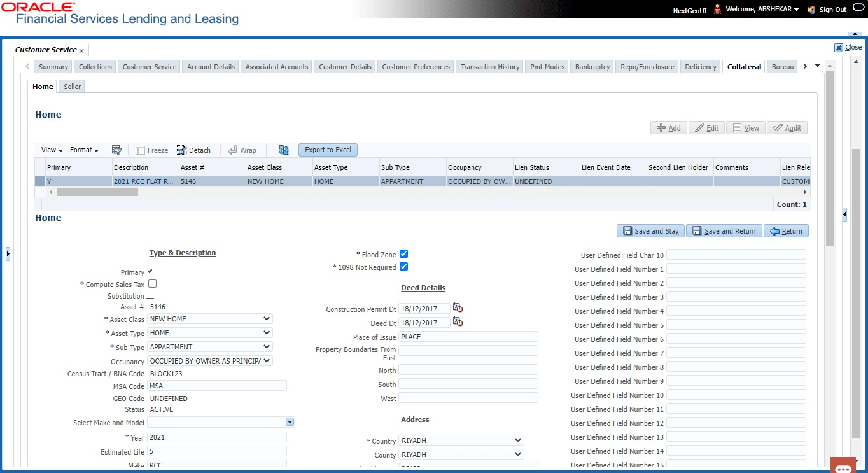
Task: Click the Add plus icon button
Action: [x=668, y=128]
